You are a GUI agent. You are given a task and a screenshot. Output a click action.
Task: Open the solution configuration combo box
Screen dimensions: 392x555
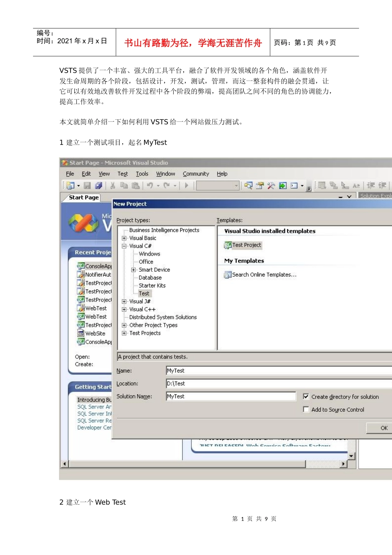coord(218,186)
